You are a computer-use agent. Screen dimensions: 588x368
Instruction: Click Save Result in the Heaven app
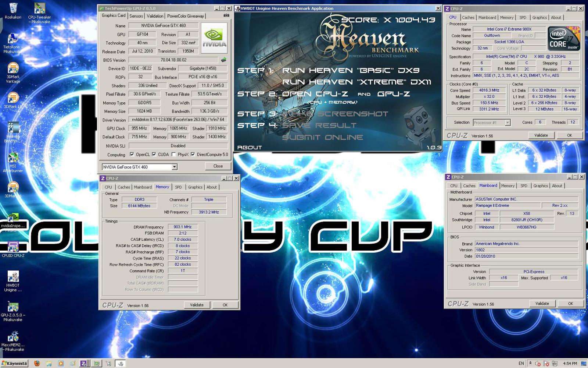pos(319,125)
